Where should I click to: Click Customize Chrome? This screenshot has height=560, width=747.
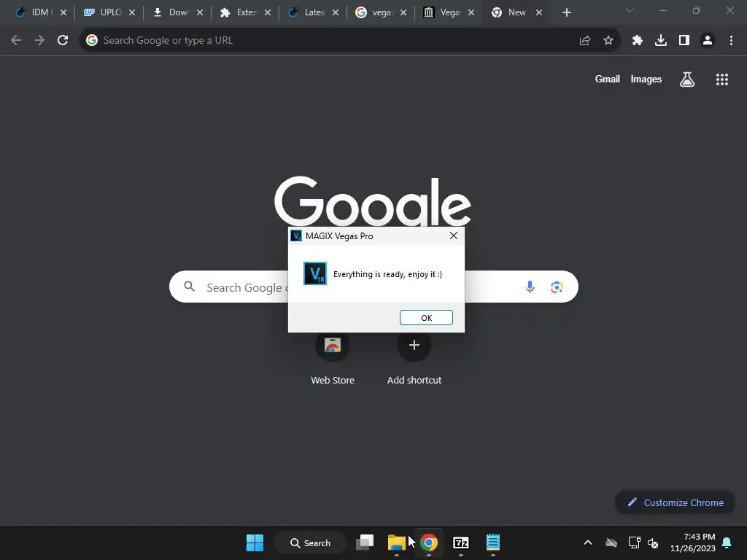[x=675, y=502]
